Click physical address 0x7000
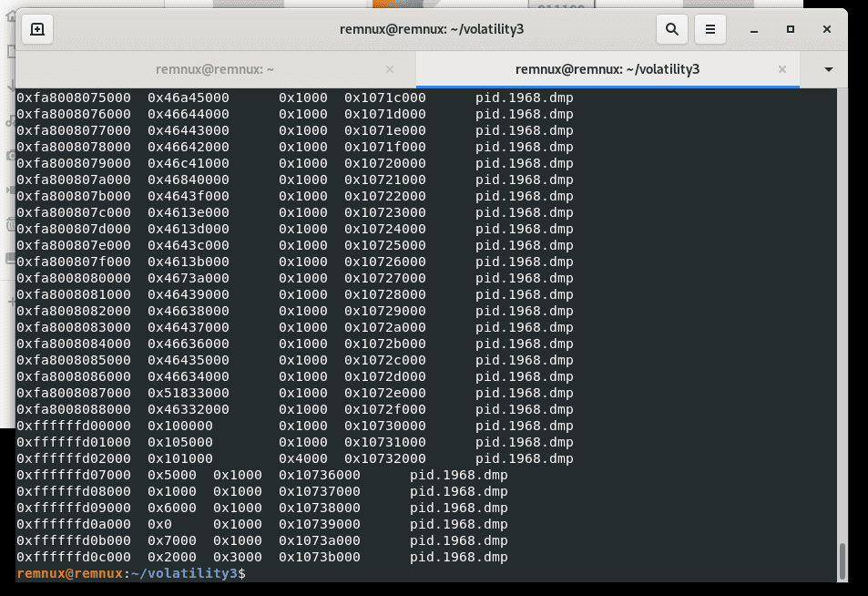Viewport: 868px width, 596px height. tap(171, 540)
